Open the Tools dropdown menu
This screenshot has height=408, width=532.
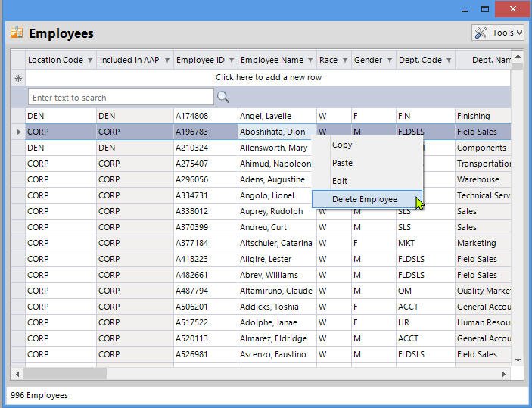pos(497,33)
